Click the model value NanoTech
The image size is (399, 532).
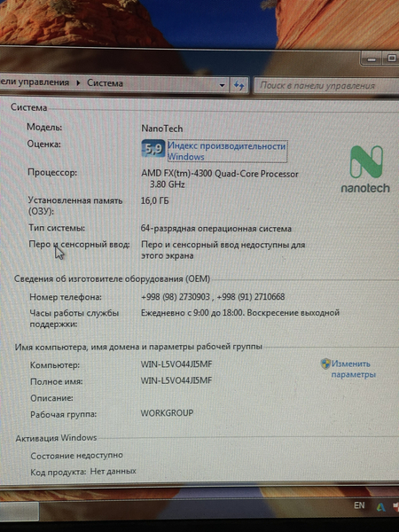pyautogui.click(x=162, y=129)
